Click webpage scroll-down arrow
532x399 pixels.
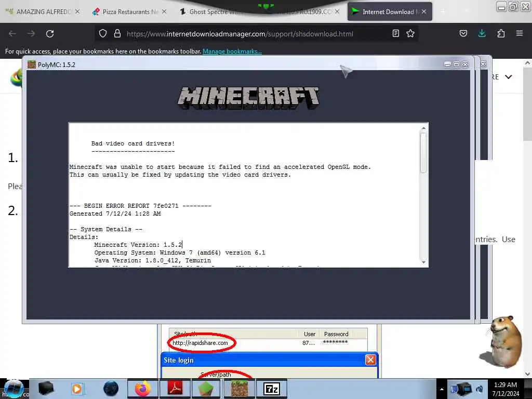[527, 374]
